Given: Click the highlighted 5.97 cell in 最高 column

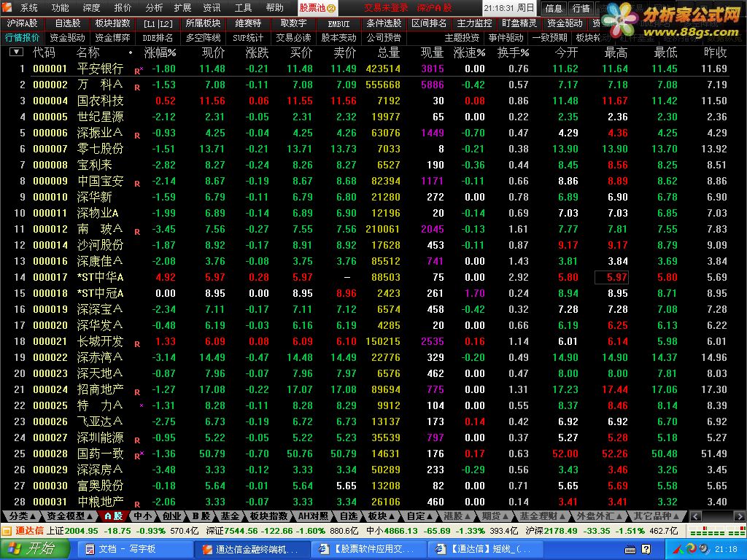Looking at the screenshot, I should 612,277.
